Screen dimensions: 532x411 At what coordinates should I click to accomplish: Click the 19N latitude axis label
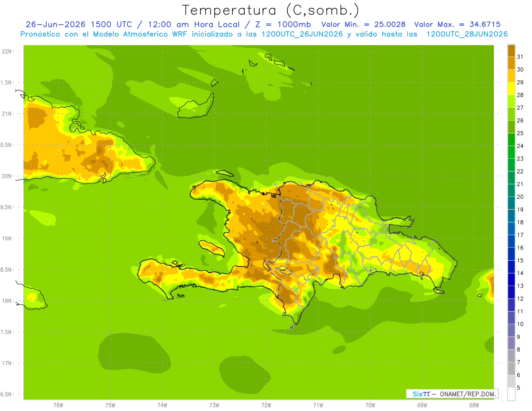7,239
